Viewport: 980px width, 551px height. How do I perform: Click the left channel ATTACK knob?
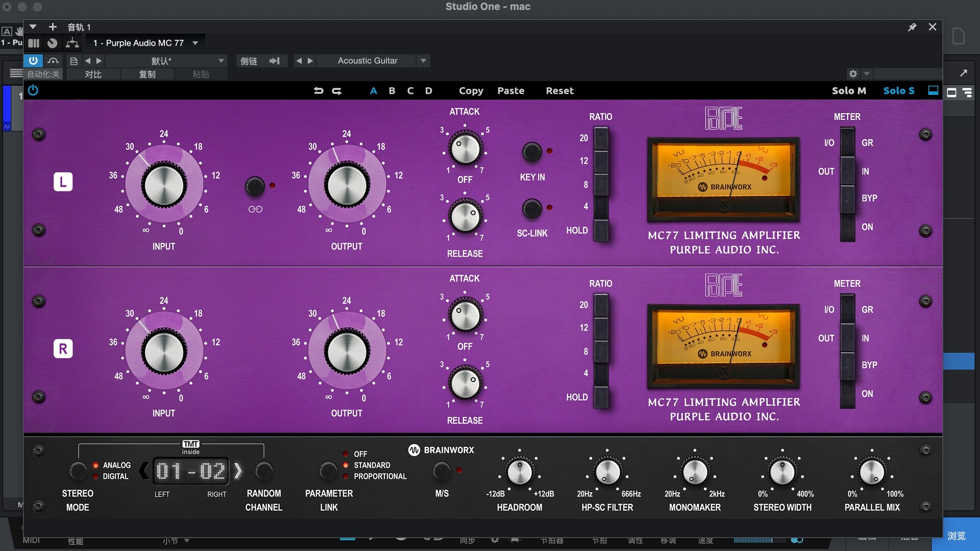(465, 148)
